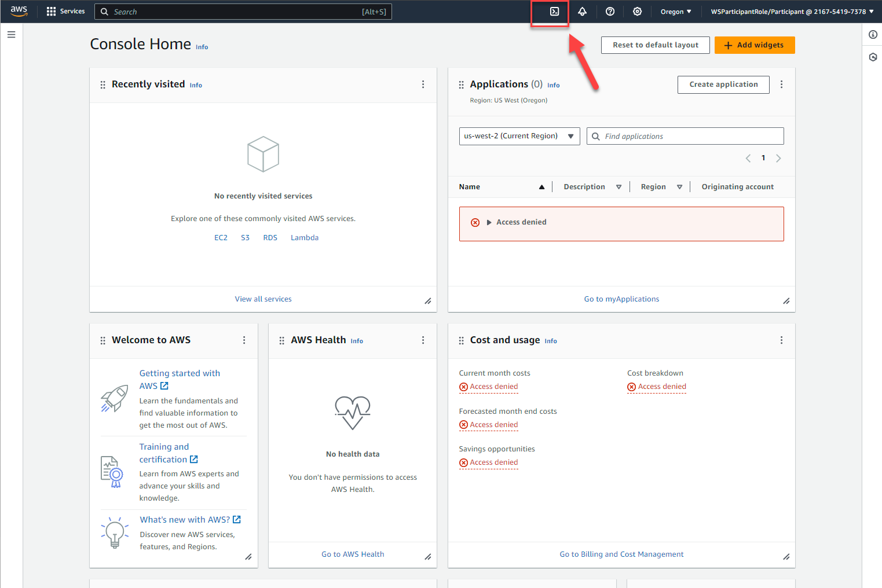Grab the Welcome to AWS drag handle
This screenshot has height=588, width=882.
[x=103, y=341]
